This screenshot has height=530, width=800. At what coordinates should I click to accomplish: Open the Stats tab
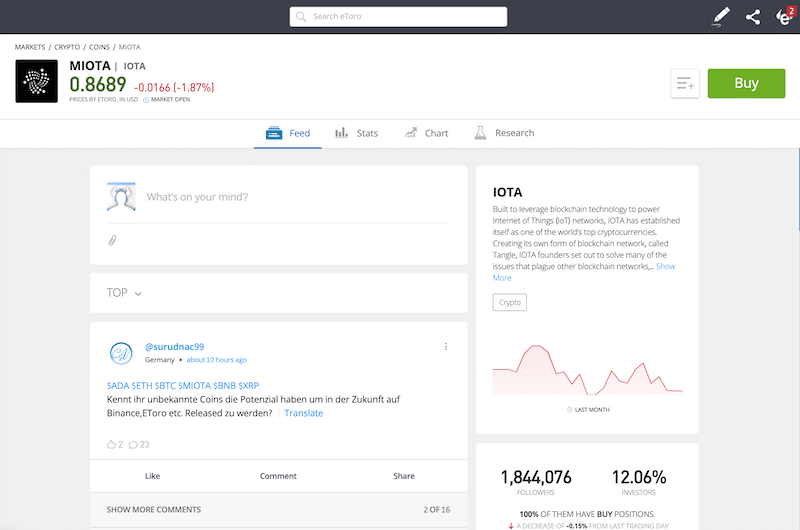[356, 133]
